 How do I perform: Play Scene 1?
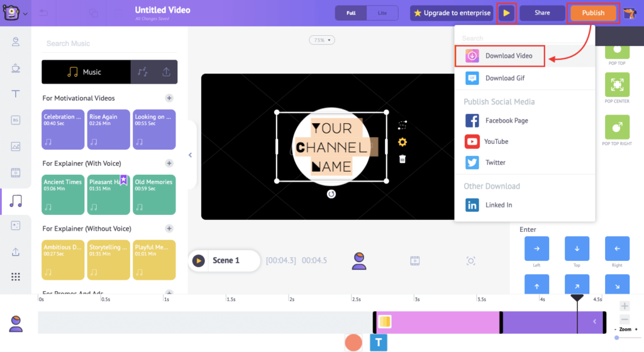198,260
